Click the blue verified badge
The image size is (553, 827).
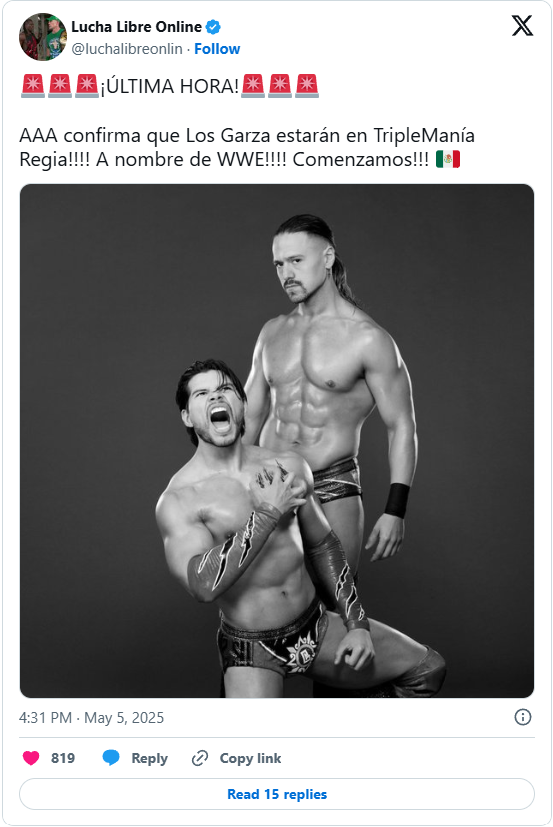point(213,26)
